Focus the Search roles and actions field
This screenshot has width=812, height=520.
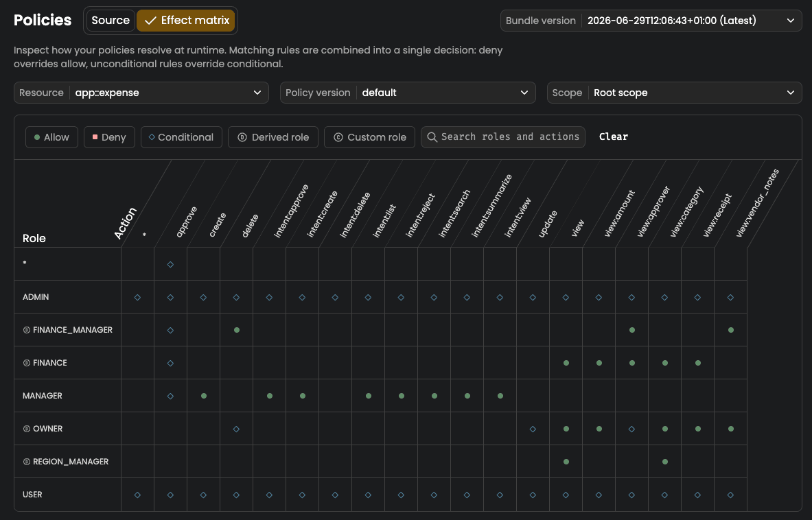click(x=503, y=137)
